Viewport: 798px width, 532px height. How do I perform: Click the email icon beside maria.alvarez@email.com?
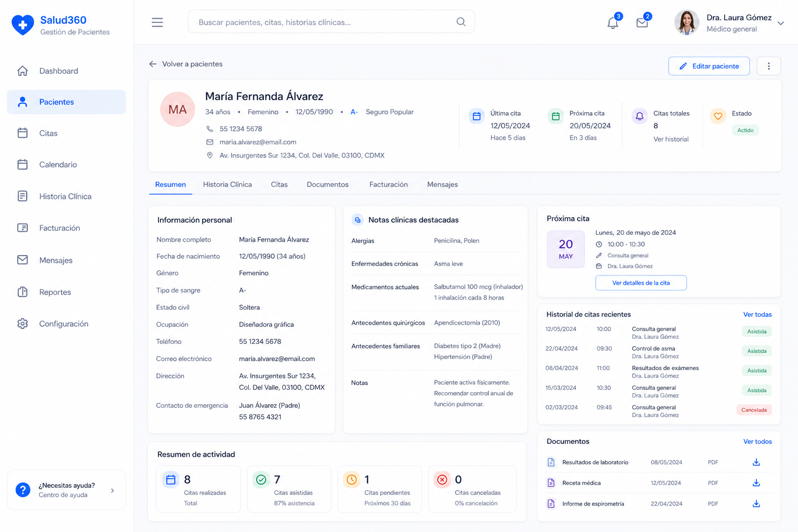(x=210, y=142)
